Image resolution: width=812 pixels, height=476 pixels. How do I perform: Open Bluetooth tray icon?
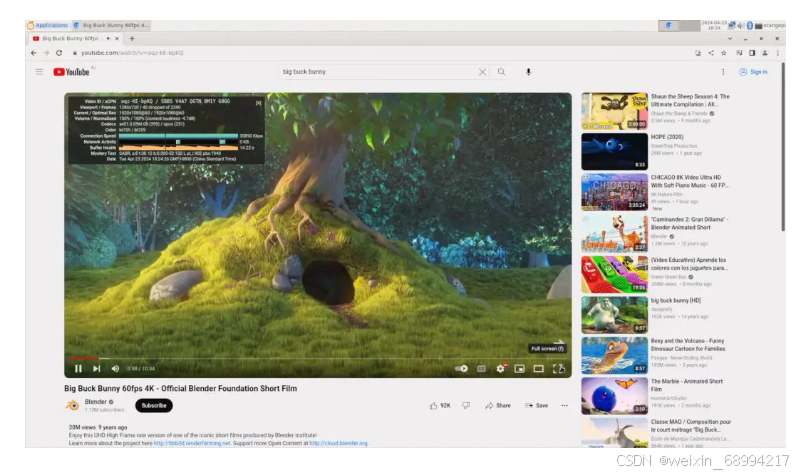(749, 25)
